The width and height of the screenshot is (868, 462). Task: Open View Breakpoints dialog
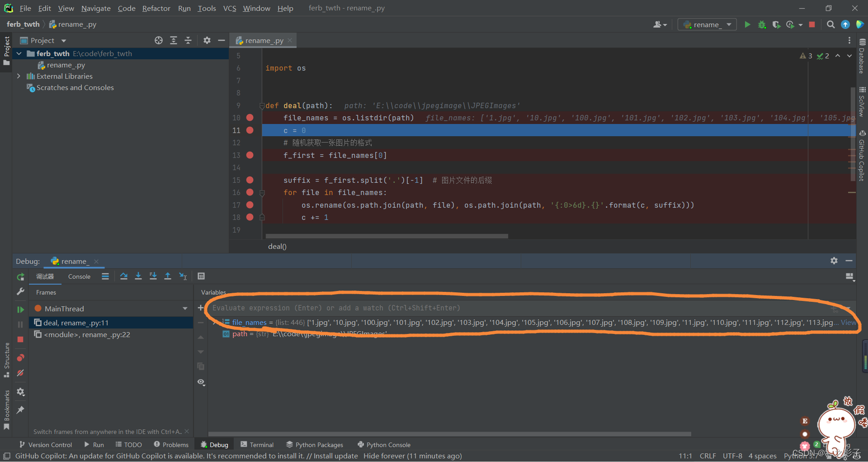20,357
